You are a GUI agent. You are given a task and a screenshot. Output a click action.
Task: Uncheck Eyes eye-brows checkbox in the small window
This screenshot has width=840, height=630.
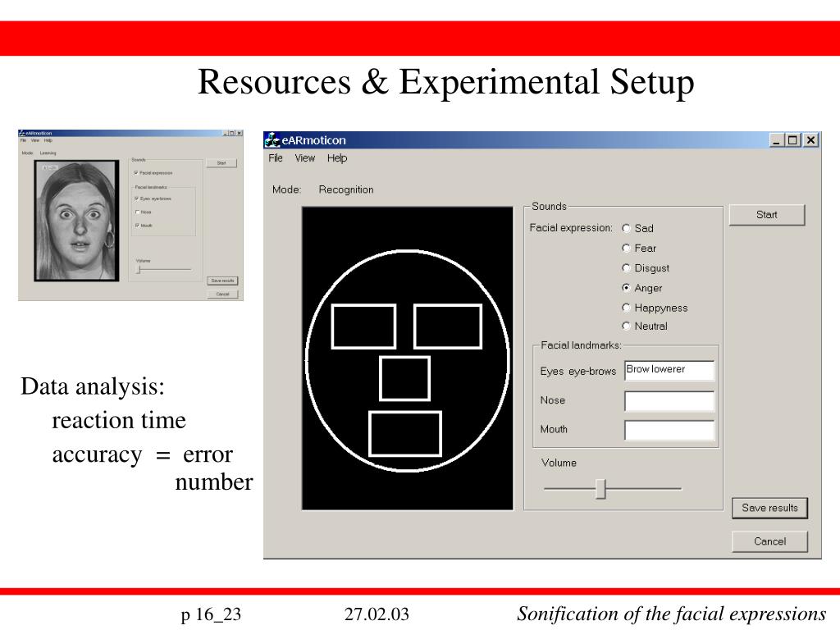click(x=137, y=199)
